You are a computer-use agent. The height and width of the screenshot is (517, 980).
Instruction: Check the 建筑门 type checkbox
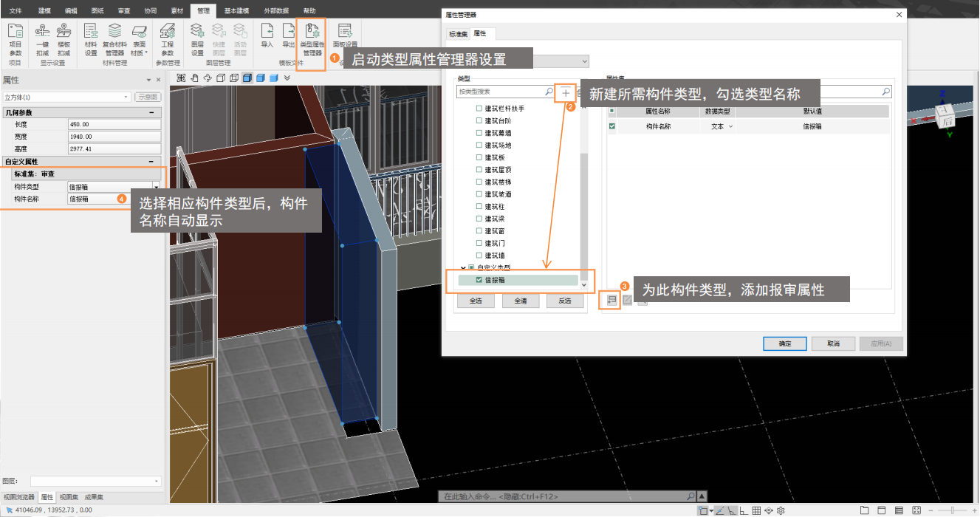479,243
